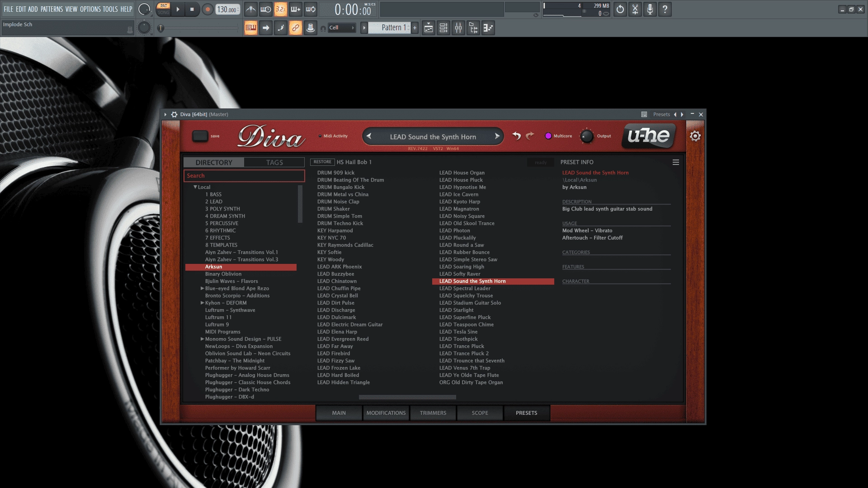This screenshot has height=488, width=868.
Task: Select previous preset in Diva title bar
Action: coord(675,114)
